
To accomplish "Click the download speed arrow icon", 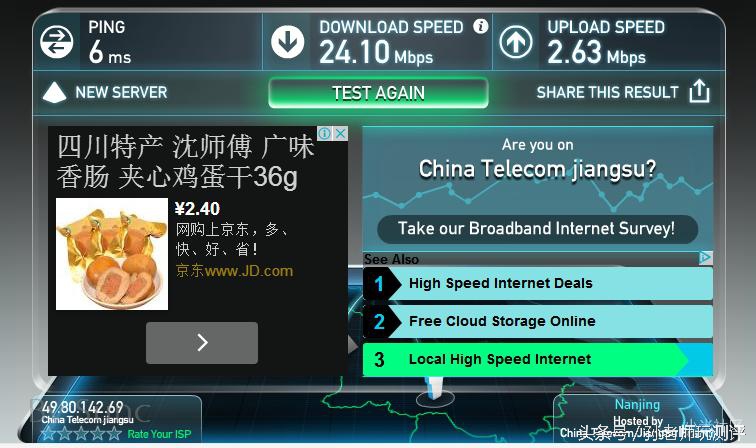I will 287,42.
